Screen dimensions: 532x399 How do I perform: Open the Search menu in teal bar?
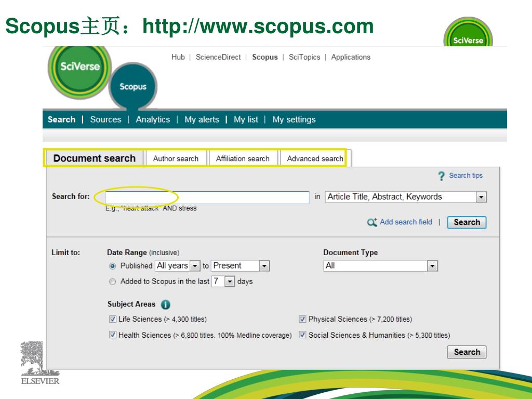coord(61,119)
